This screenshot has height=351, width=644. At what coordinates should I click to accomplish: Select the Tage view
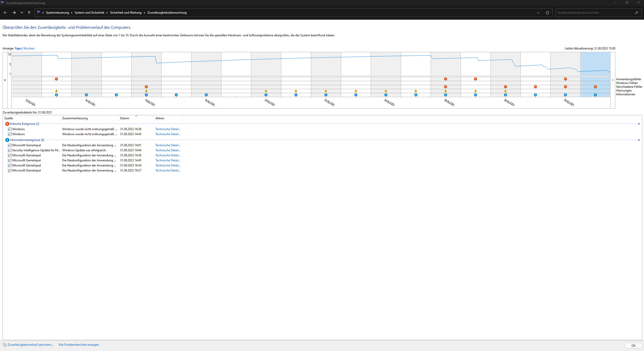tap(18, 48)
